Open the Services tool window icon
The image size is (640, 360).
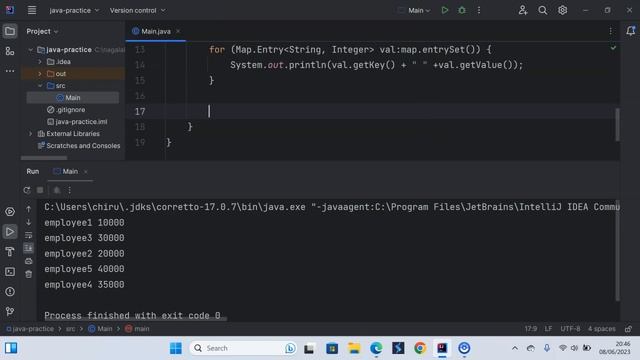point(10,212)
